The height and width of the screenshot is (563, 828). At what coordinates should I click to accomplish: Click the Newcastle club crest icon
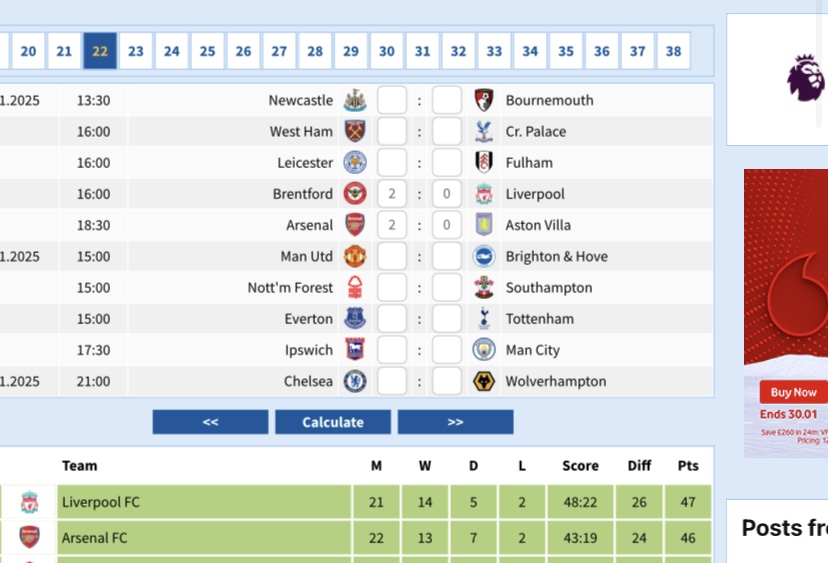(355, 100)
